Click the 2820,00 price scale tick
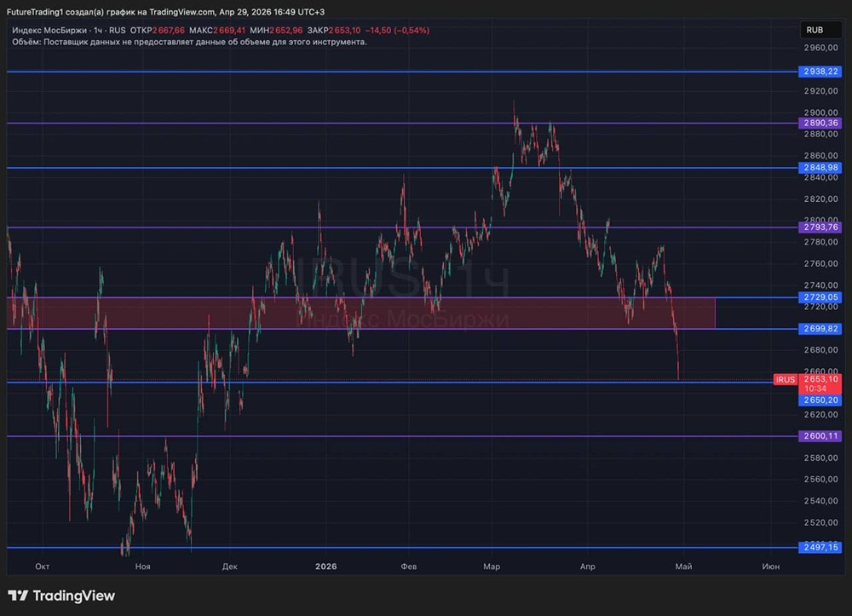Image resolution: width=852 pixels, height=616 pixels. coord(820,199)
